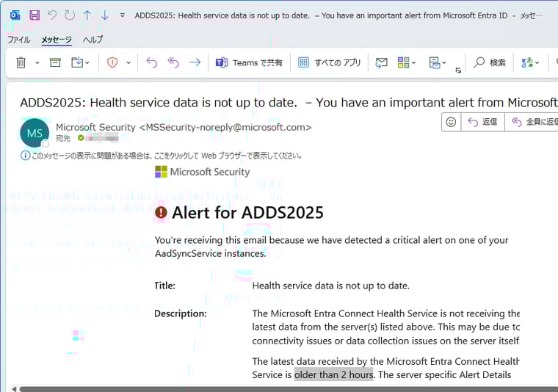Switch to the メッセージ tab

(57, 40)
